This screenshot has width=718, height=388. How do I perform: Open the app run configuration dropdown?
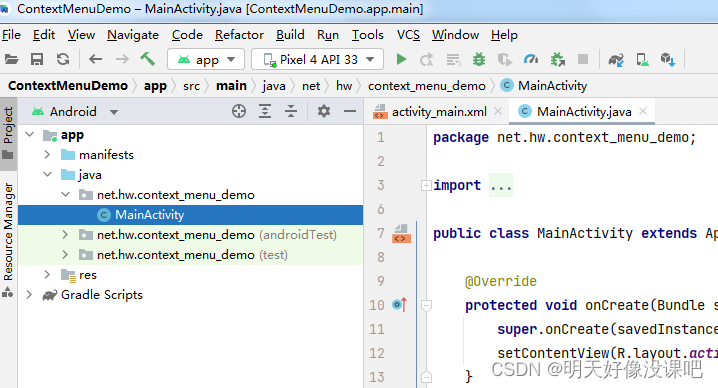pos(206,60)
